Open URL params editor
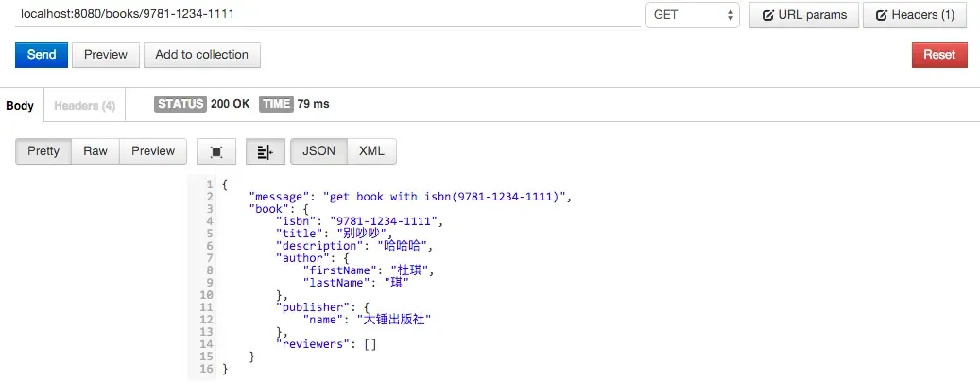Viewport: 980px width, 383px height. tap(805, 15)
